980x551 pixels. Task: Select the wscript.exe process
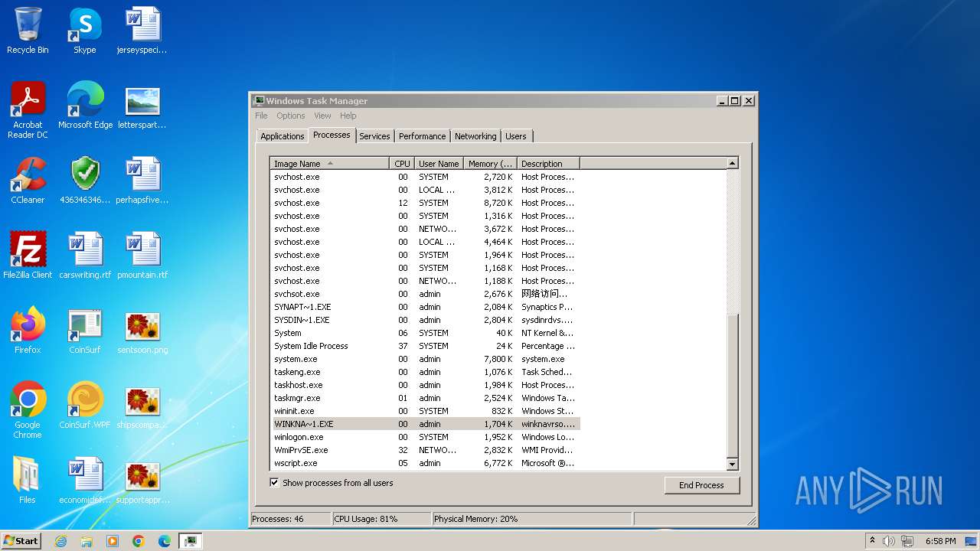425,463
